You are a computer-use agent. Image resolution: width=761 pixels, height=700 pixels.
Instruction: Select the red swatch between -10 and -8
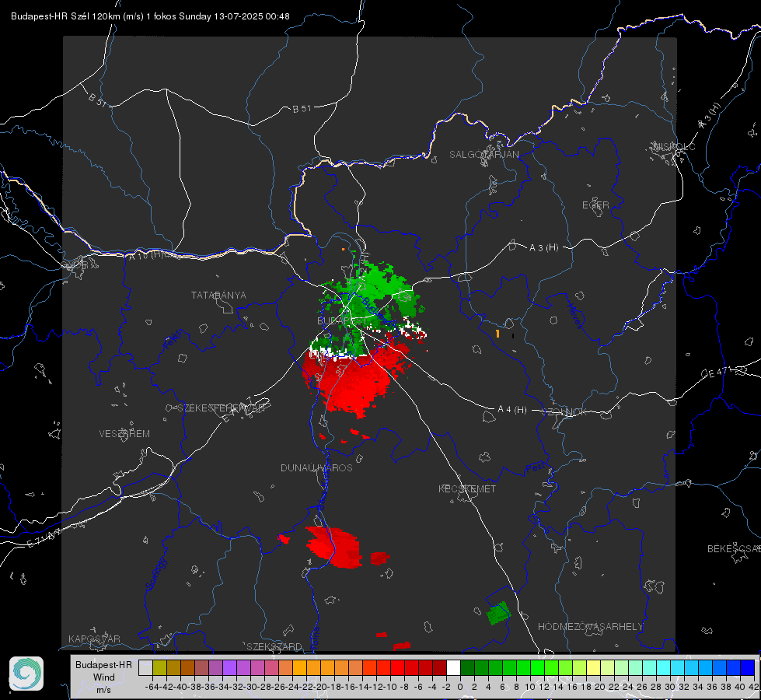click(397, 668)
